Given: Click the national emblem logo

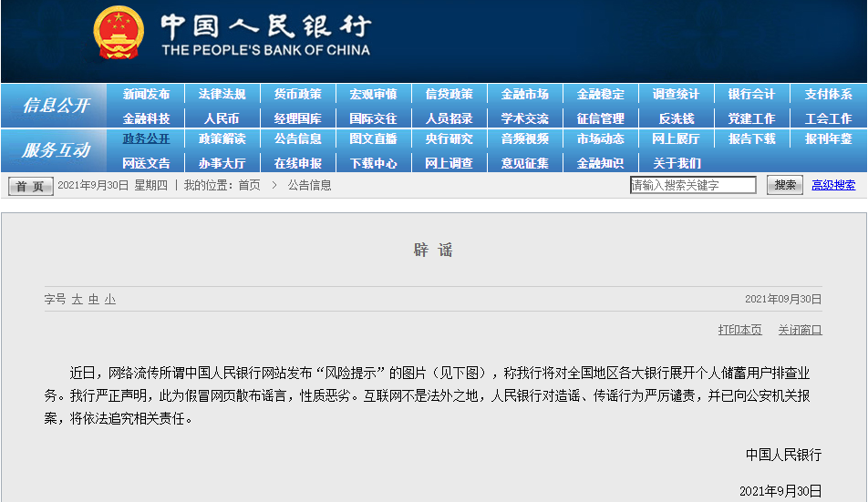Looking at the screenshot, I should click(118, 33).
